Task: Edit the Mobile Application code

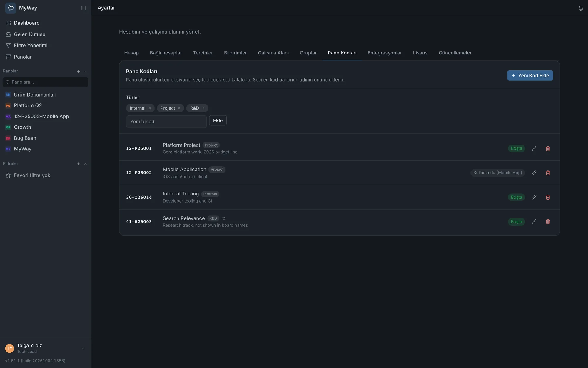Action: 534,173
